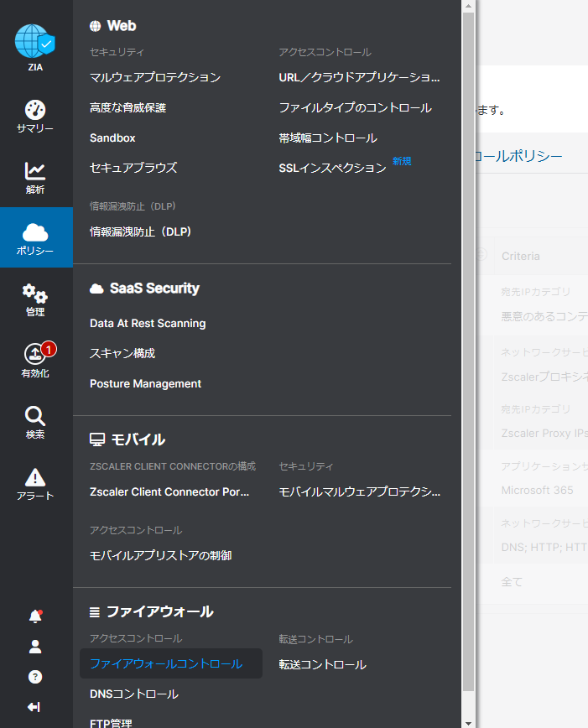Open Data At Rest Scanning
This screenshot has width=588, height=728.
tap(148, 323)
